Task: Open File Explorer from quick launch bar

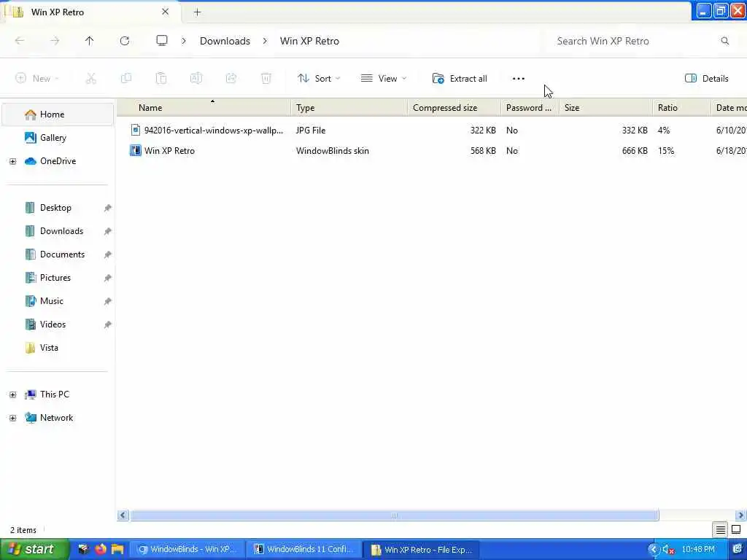Action: click(x=117, y=549)
